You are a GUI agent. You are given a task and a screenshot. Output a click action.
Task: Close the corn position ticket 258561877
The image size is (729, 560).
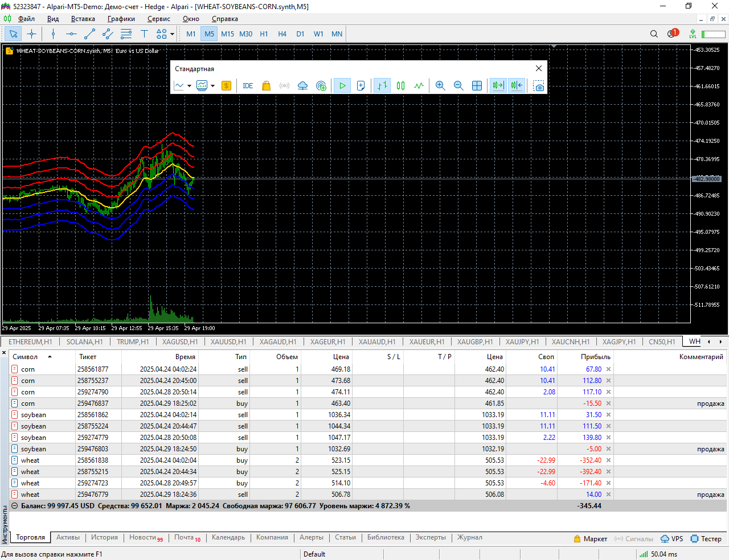(x=608, y=369)
